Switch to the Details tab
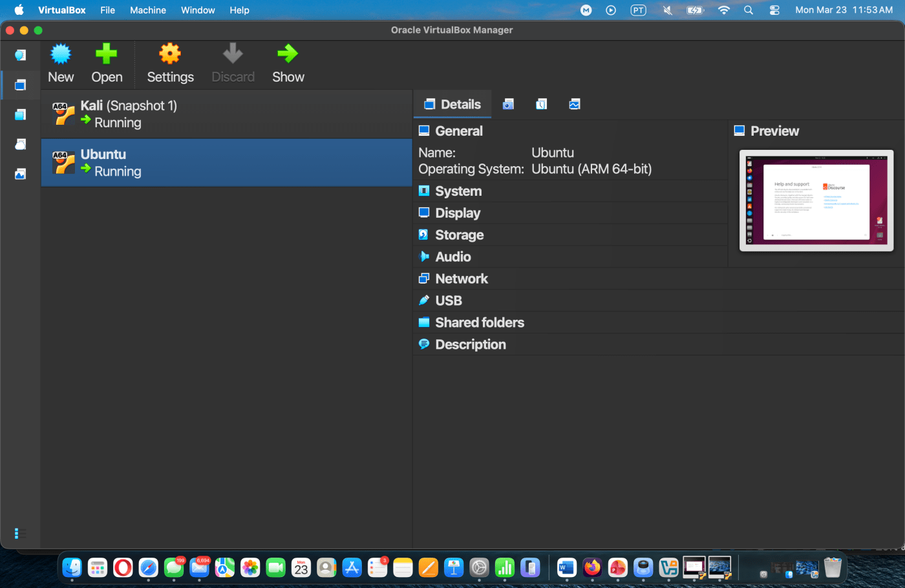905x588 pixels. (x=452, y=104)
